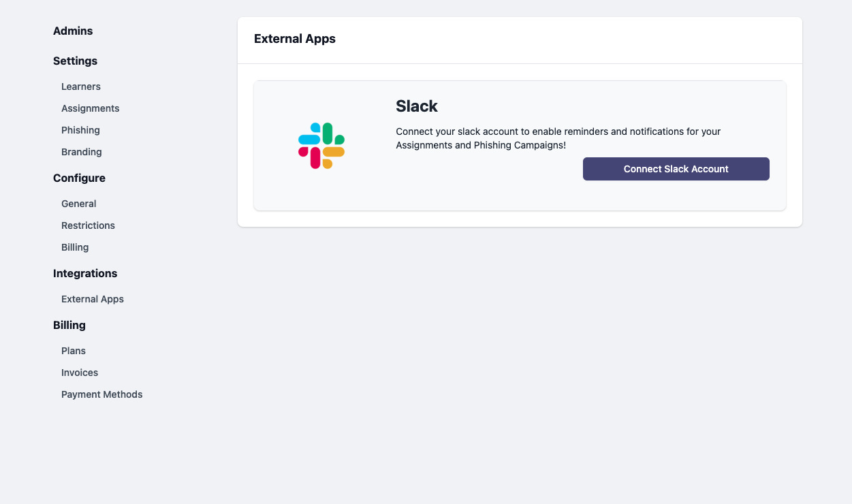Click the Slack card title
The height and width of the screenshot is (504, 852).
[417, 106]
